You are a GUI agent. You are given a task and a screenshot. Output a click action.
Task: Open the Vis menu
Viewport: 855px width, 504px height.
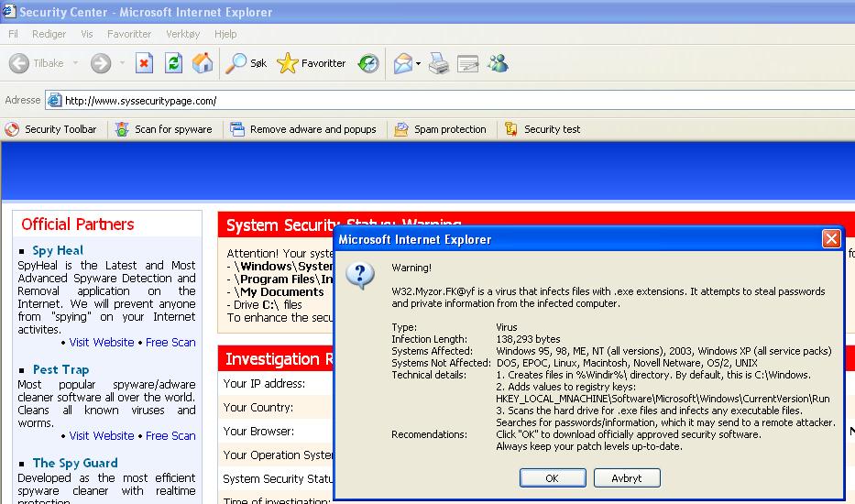tap(87, 34)
